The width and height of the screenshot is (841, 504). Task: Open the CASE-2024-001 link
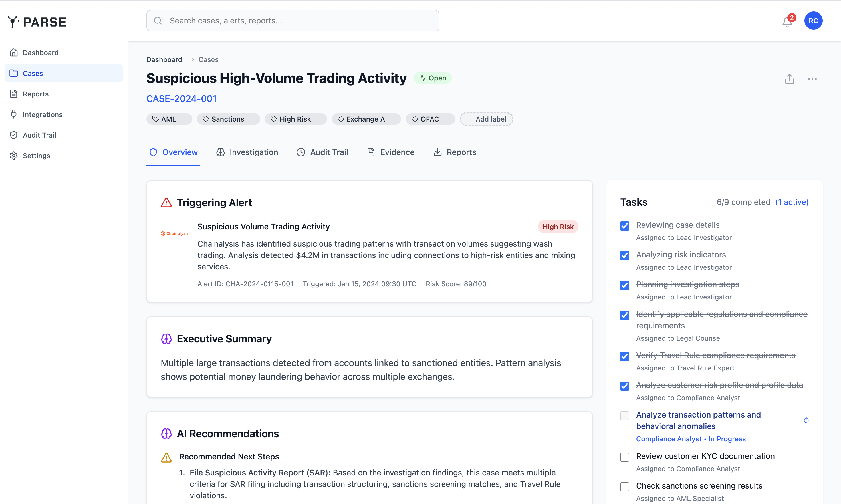[181, 98]
